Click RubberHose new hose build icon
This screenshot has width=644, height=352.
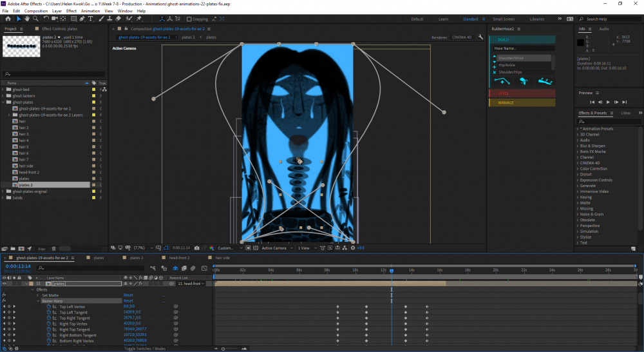[502, 81]
